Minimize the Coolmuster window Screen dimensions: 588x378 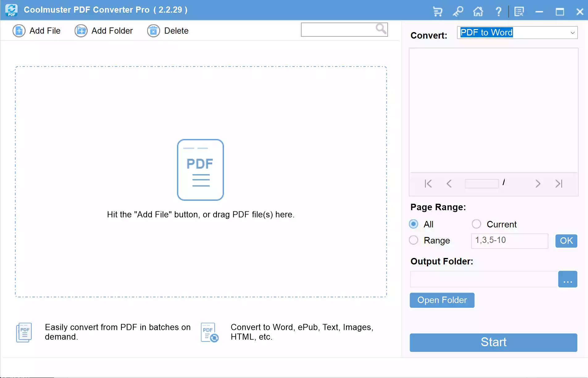539,12
